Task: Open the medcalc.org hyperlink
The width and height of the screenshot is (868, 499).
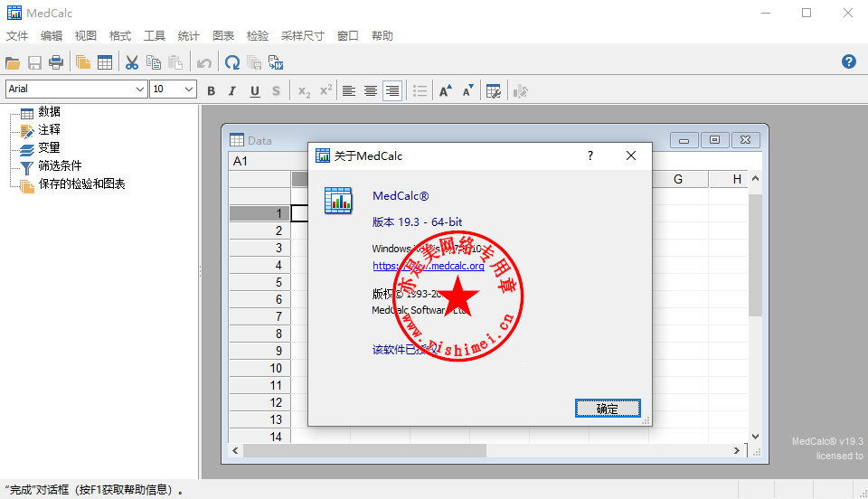Action: (x=429, y=266)
